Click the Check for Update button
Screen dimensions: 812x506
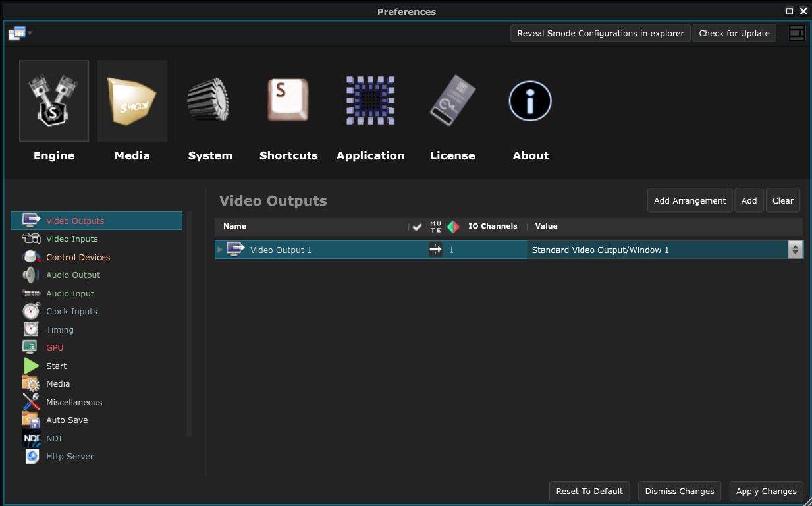click(734, 33)
